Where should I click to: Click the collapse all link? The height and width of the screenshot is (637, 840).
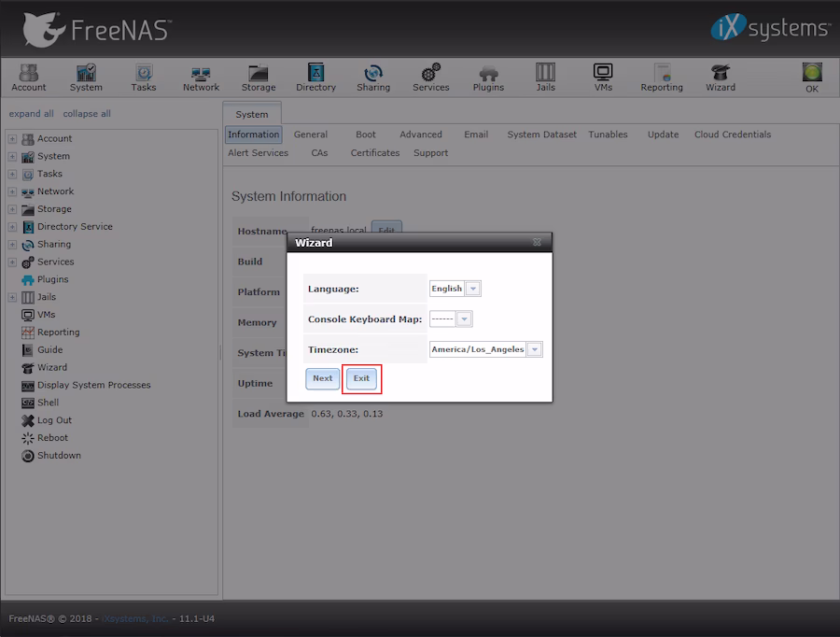[x=87, y=114]
